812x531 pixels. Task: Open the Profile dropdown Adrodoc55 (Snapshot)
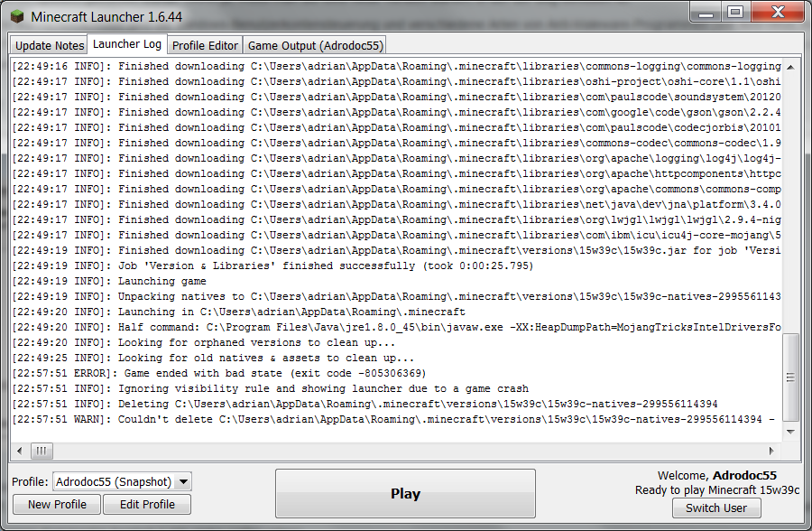click(x=122, y=481)
